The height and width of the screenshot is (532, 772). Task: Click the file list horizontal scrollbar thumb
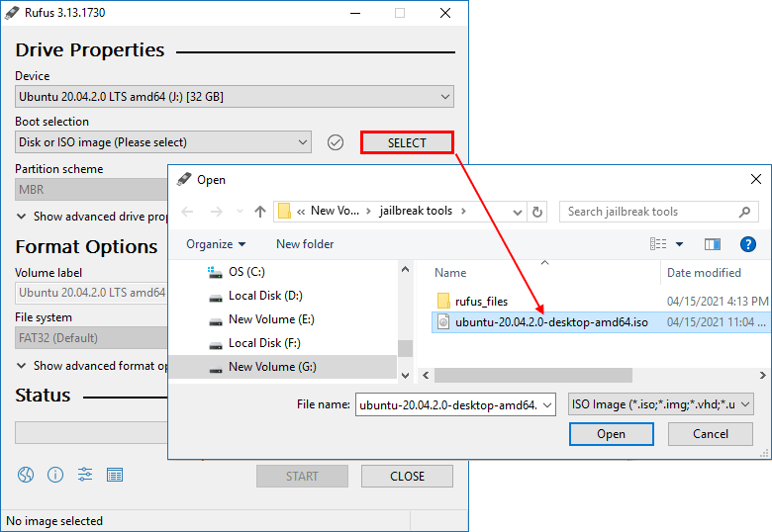pyautogui.click(x=533, y=376)
